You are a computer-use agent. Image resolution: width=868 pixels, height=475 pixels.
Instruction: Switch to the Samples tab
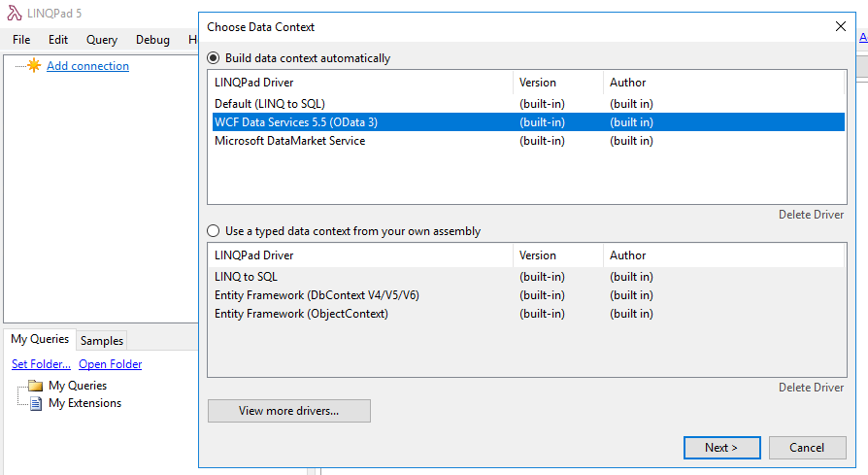(102, 341)
